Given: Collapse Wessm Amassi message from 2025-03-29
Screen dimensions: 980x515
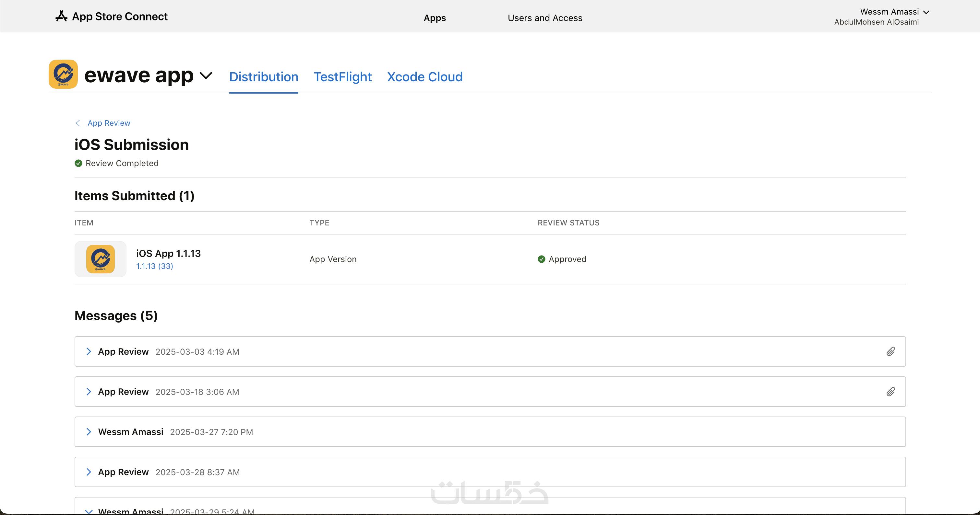Looking at the screenshot, I should point(89,511).
